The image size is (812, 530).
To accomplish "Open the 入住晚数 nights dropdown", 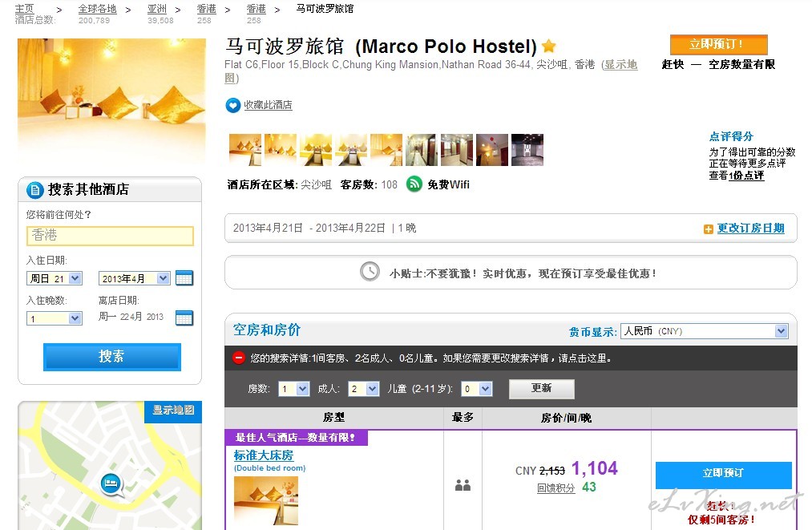I will coord(55,318).
